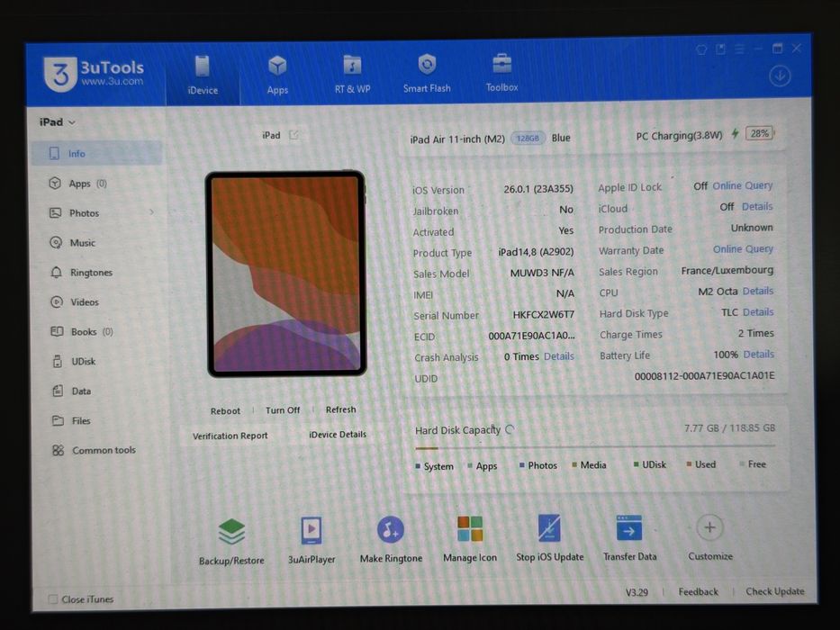The height and width of the screenshot is (630, 840).
Task: Open Backup/Restore tool
Action: coord(231,541)
